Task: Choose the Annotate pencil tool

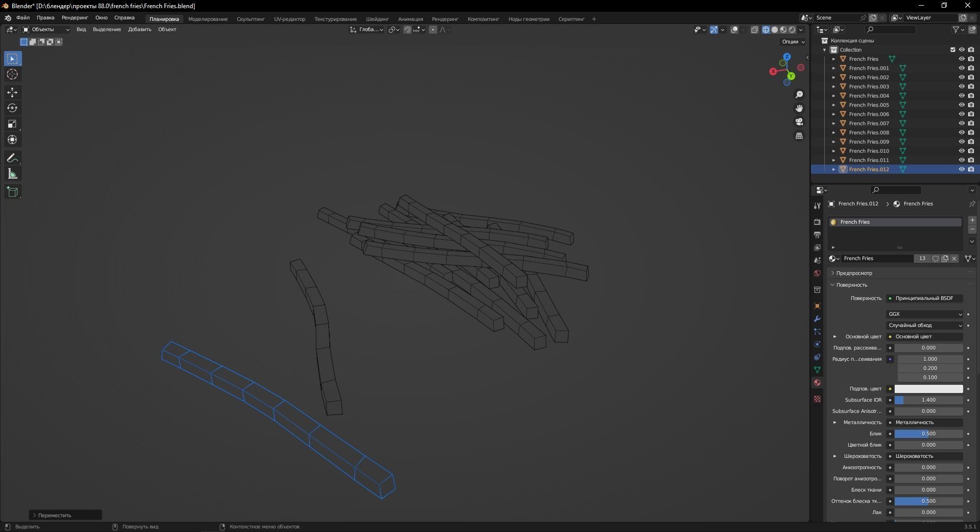Action: tap(12, 158)
